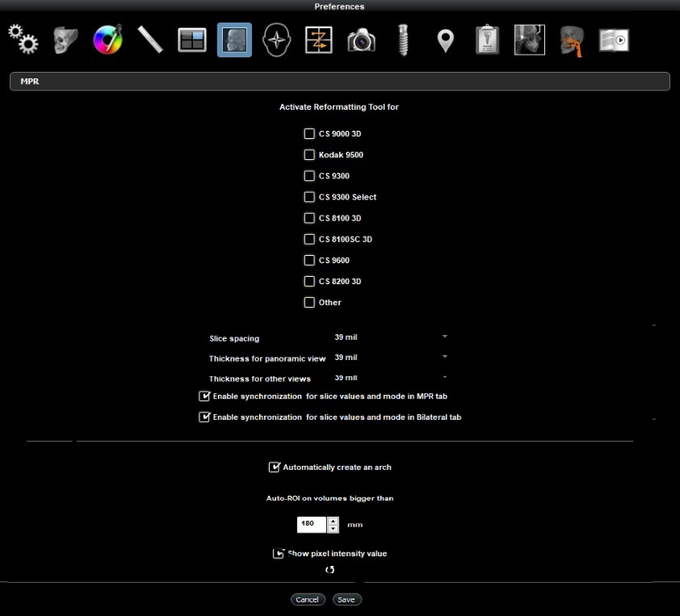Open the screen layout preferences icon

[192, 40]
